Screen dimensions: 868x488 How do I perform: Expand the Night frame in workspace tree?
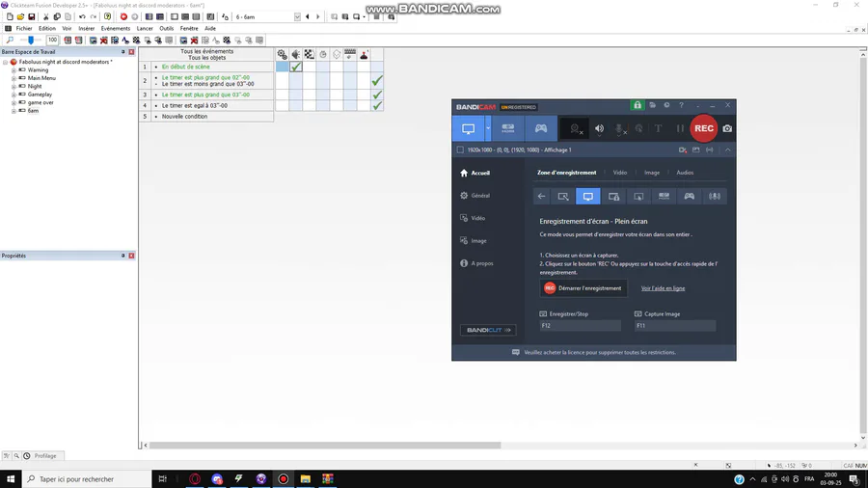point(14,86)
